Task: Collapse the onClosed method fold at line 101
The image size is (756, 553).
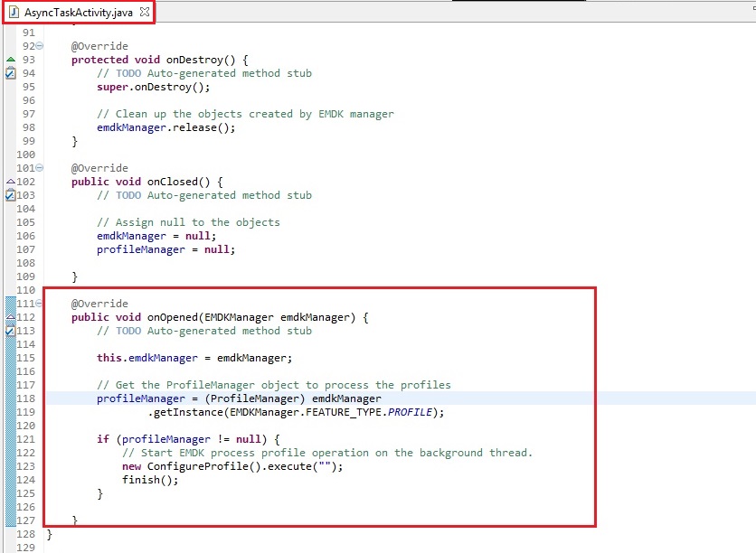Action: pos(39,168)
